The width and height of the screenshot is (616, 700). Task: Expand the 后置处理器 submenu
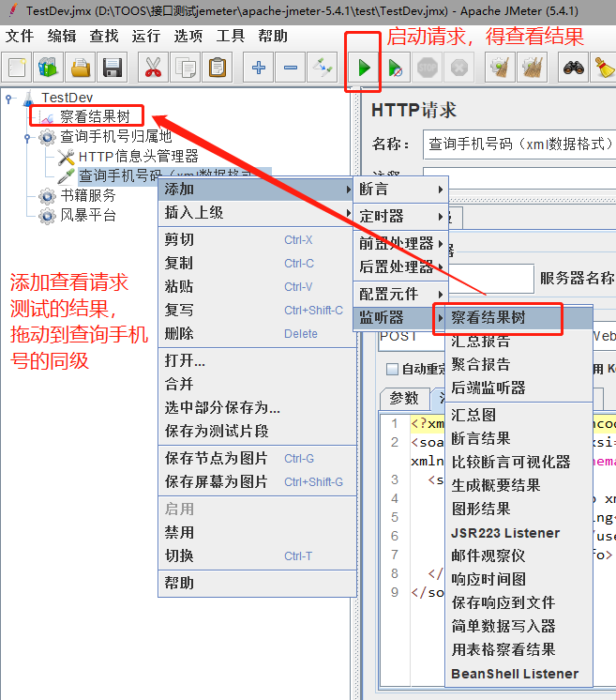(x=401, y=267)
